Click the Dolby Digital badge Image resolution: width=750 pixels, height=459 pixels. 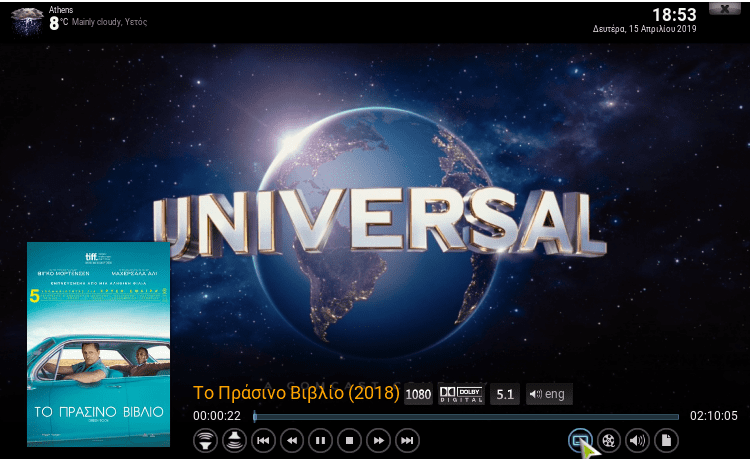461,394
